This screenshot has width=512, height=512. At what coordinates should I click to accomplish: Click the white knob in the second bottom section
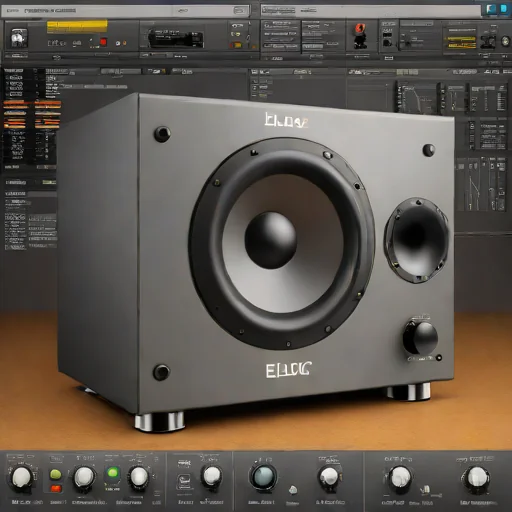(211, 476)
